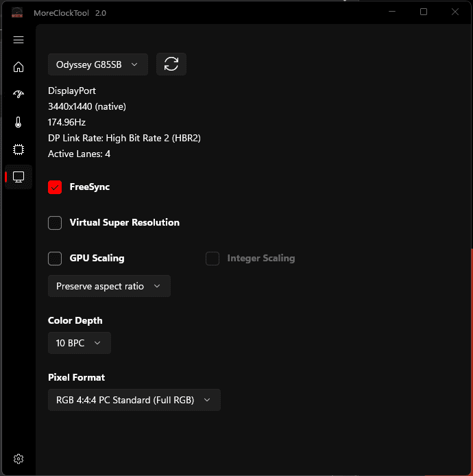Open the performance gauge page

(19, 95)
